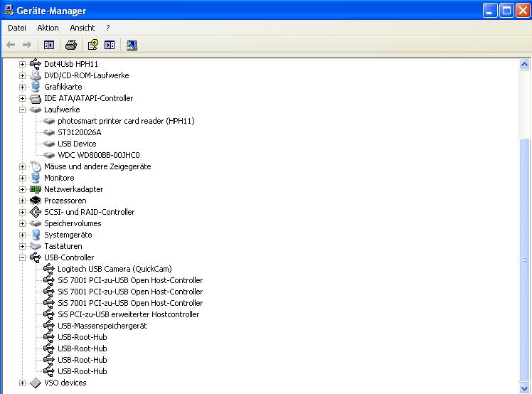This screenshot has width=532, height=394.
Task: Click the Prozessoren chip icon
Action: click(36, 201)
